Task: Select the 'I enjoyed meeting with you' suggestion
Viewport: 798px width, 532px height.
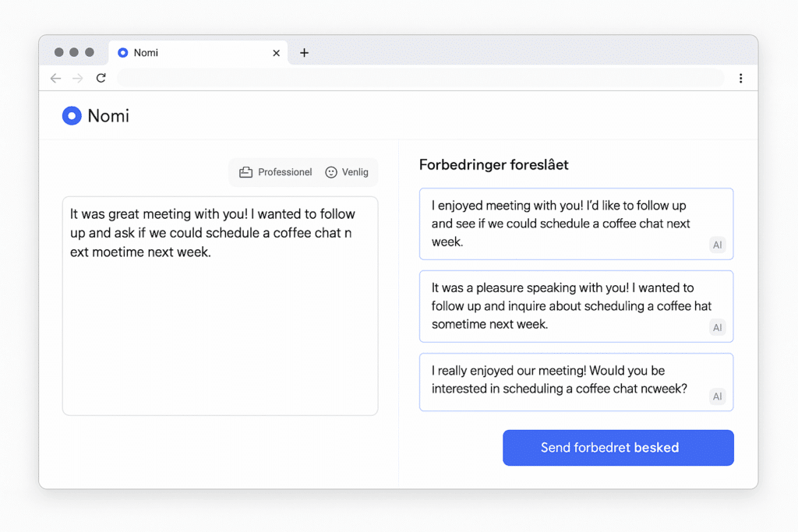Action: tap(561, 224)
